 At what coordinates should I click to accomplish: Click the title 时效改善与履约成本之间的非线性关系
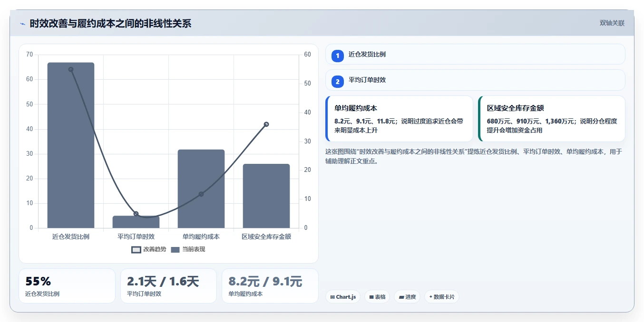coord(110,23)
